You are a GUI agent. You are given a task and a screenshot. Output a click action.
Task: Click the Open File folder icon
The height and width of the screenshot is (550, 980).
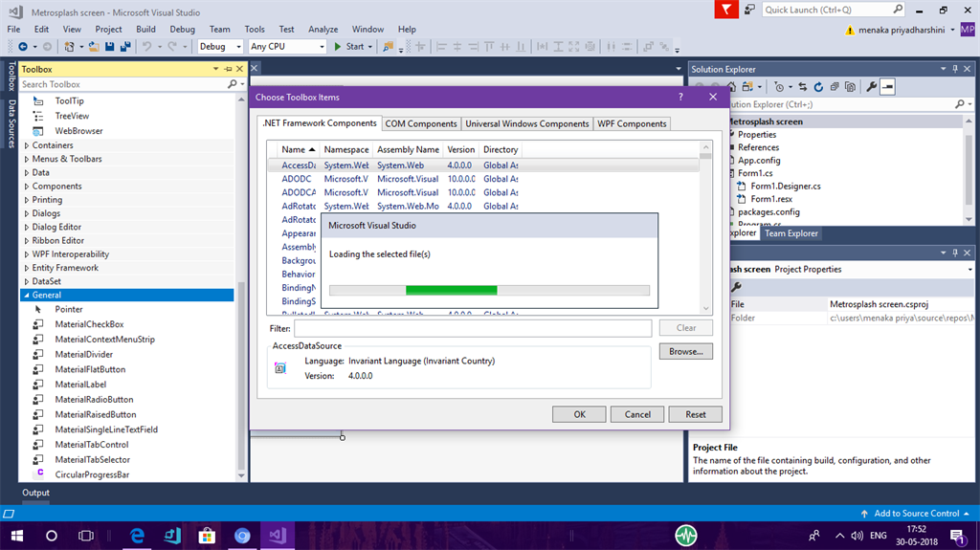coord(94,47)
